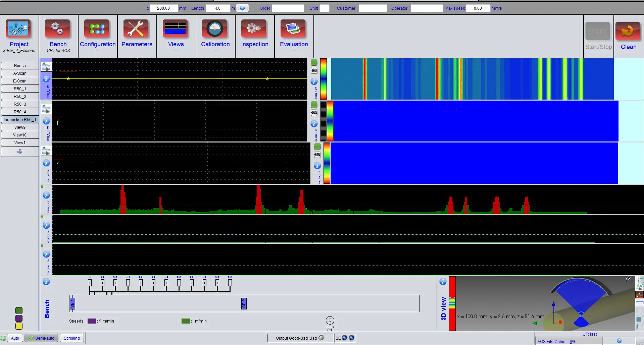This screenshot has width=644, height=345.
Task: Open the Inspection module
Action: point(254,29)
